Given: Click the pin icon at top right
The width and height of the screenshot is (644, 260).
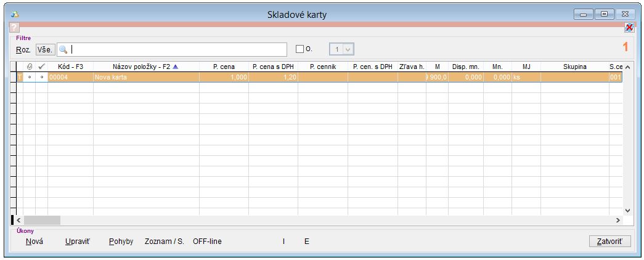Looking at the screenshot, I should tap(629, 27).
